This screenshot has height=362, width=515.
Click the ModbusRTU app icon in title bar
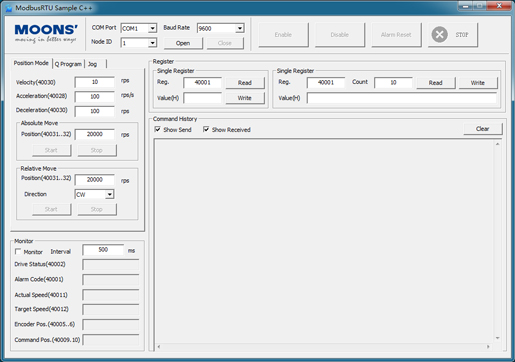(9, 8)
